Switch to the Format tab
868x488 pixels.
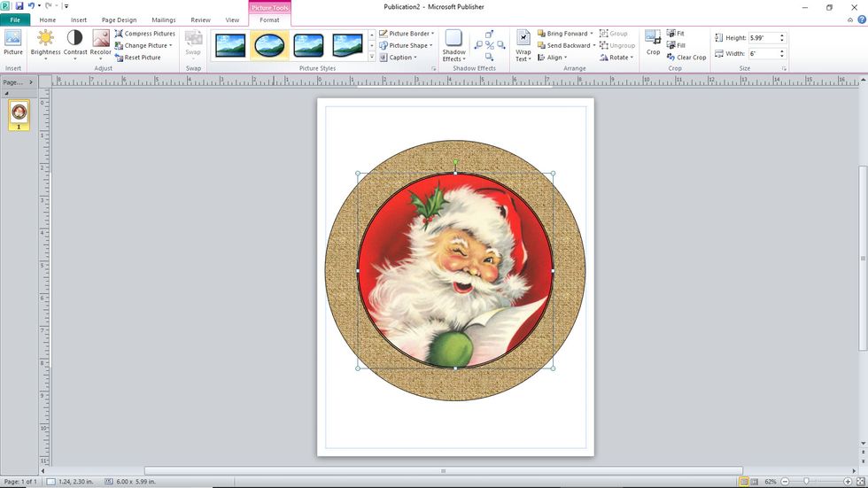coord(269,19)
